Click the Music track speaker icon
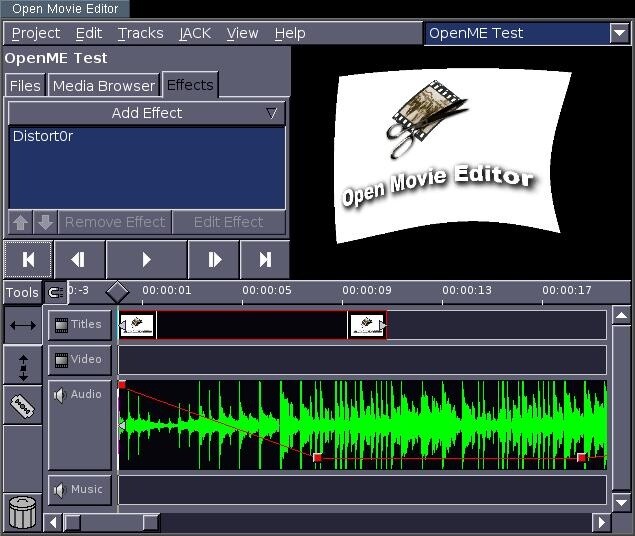Screen dimensions: 635x536 tap(60, 490)
